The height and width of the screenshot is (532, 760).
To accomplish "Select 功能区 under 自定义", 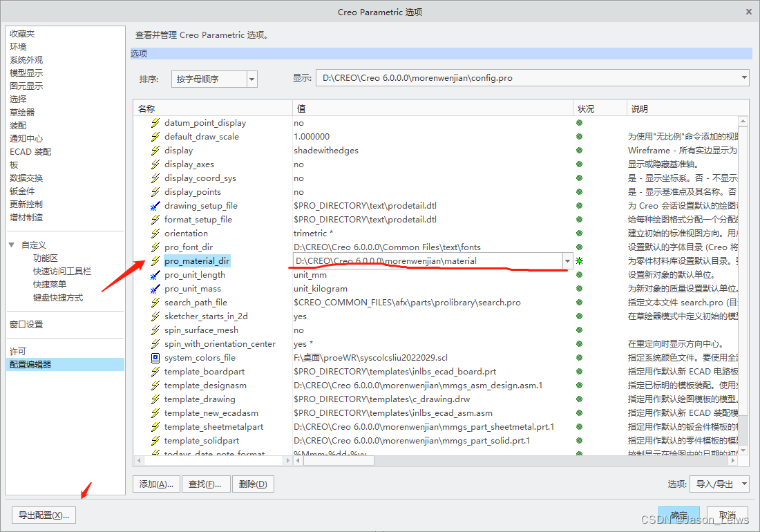I will tap(45, 258).
